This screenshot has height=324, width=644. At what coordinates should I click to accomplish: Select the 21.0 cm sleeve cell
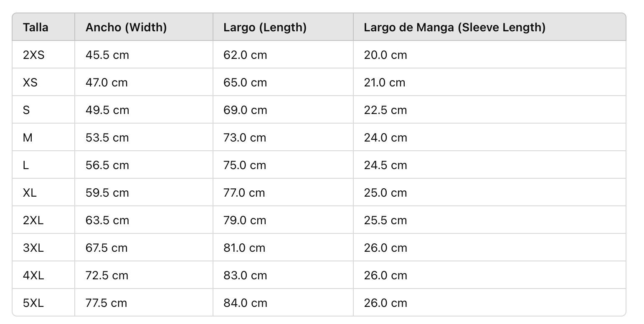(x=385, y=83)
